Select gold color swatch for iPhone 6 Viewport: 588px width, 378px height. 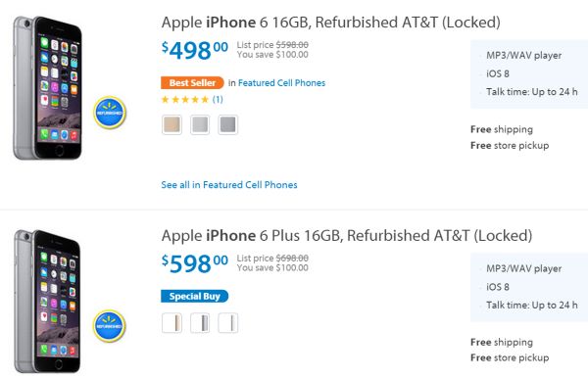[x=171, y=124]
